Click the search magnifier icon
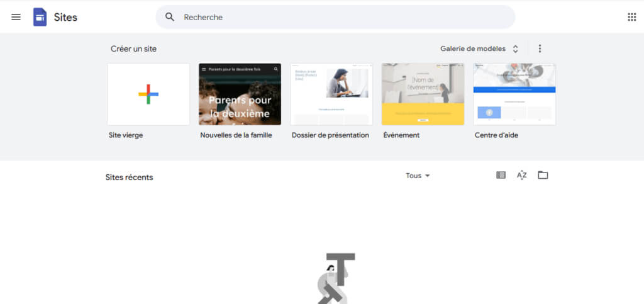Image resolution: width=644 pixels, height=304 pixels. click(x=170, y=17)
